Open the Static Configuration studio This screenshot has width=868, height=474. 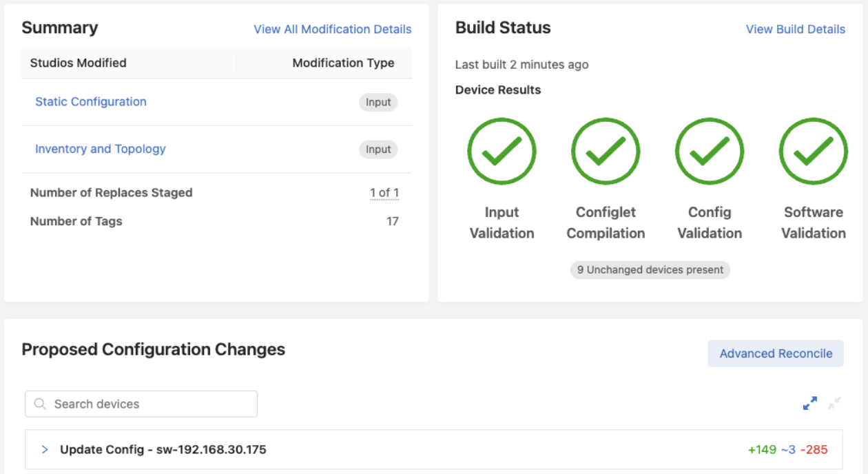click(91, 102)
